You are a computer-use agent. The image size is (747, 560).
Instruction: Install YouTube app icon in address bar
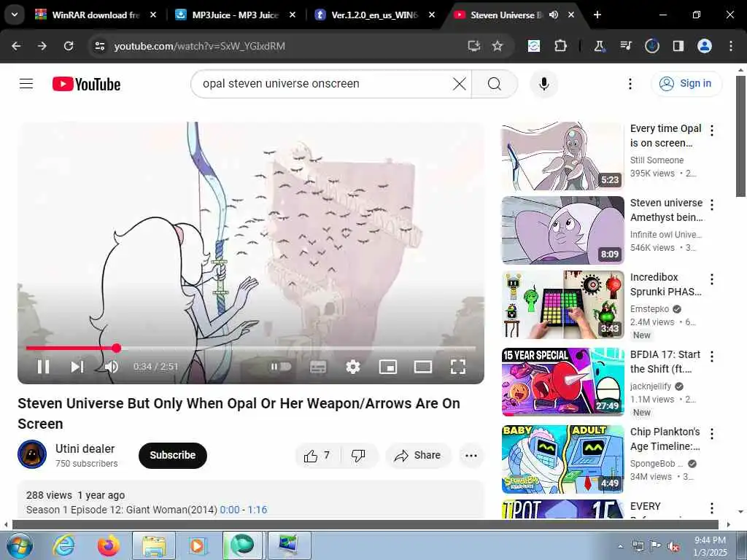[x=473, y=46]
